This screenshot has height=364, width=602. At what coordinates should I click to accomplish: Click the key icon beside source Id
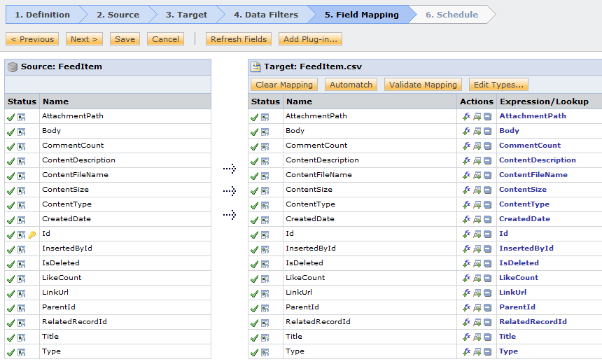point(32,234)
